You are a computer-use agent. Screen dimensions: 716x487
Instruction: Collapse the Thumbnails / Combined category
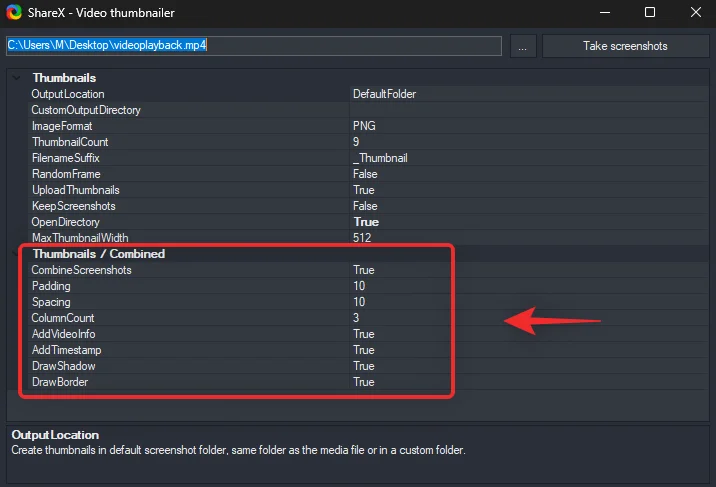coord(15,254)
